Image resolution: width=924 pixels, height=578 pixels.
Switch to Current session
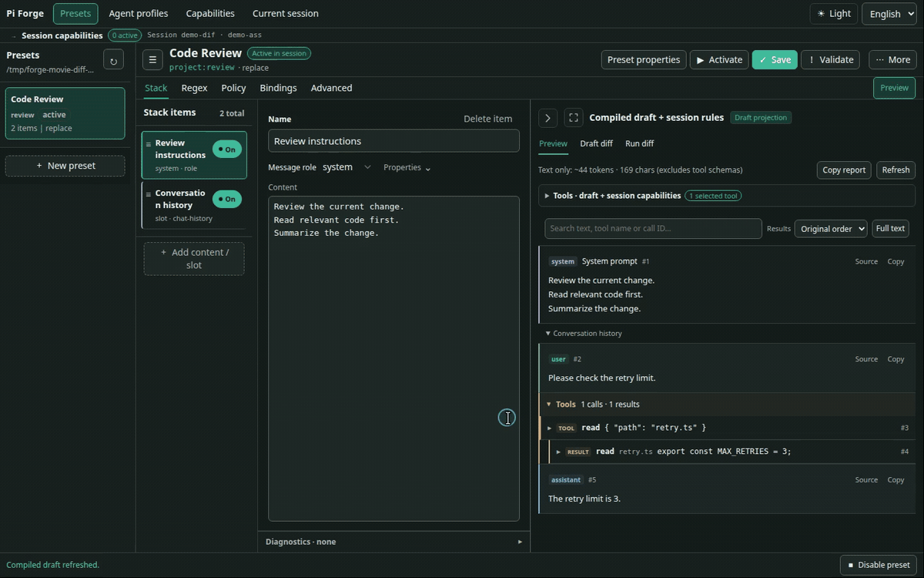(285, 14)
